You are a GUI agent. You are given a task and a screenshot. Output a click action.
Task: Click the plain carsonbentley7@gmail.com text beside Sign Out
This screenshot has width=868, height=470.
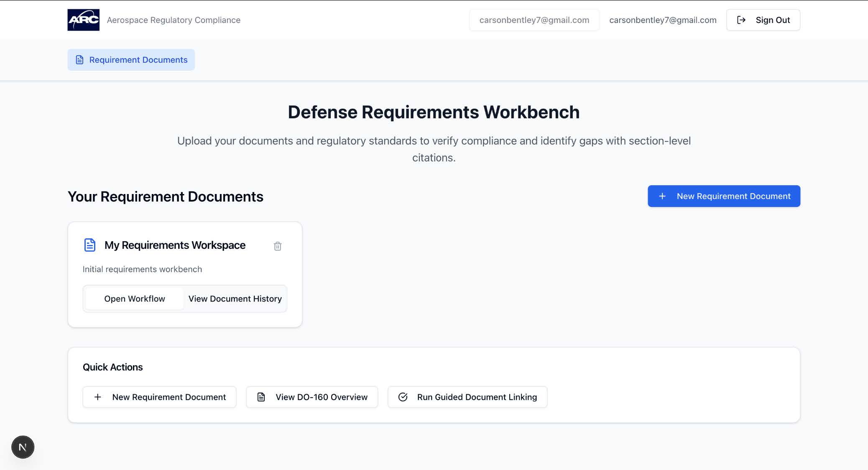(663, 20)
